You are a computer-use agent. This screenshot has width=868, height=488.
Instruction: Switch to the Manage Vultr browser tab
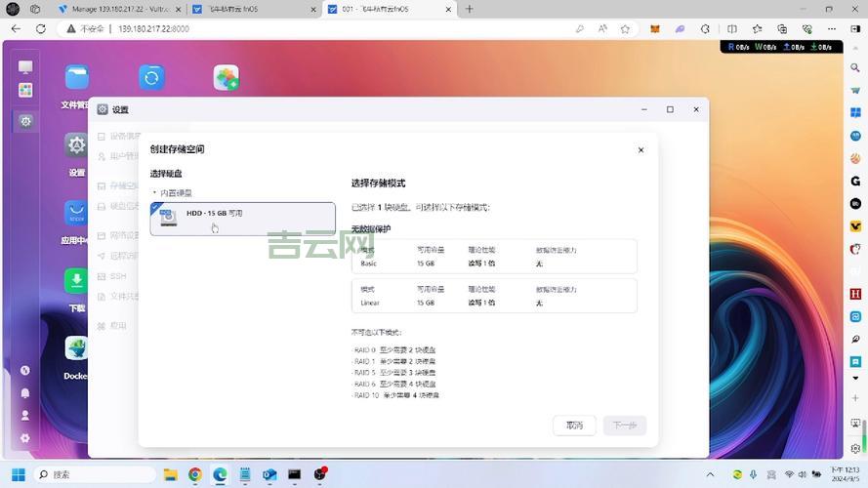(120, 10)
